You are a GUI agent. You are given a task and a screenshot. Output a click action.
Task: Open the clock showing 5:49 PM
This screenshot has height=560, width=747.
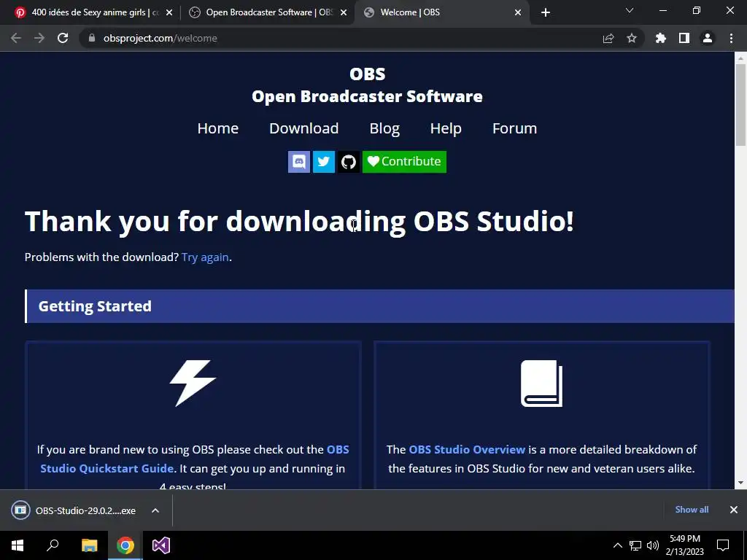pyautogui.click(x=684, y=545)
